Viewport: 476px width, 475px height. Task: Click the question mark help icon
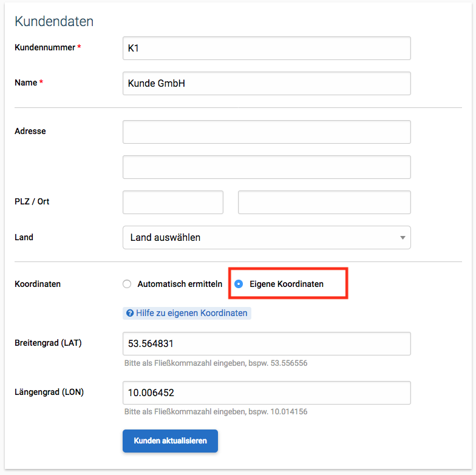pyautogui.click(x=130, y=313)
